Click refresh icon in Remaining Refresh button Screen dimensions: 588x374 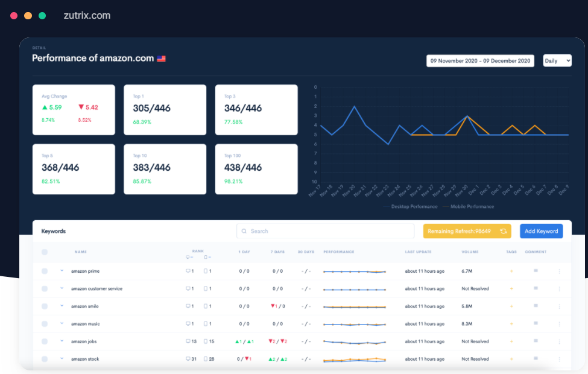click(502, 231)
